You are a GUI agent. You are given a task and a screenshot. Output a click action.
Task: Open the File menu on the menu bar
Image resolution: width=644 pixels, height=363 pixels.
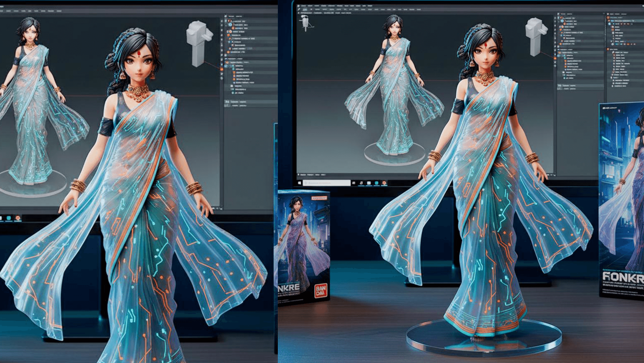click(303, 6)
